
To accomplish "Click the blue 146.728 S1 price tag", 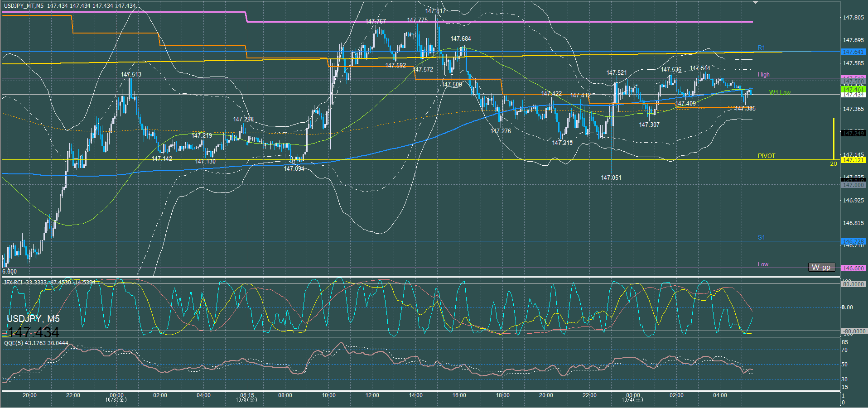I will point(853,242).
